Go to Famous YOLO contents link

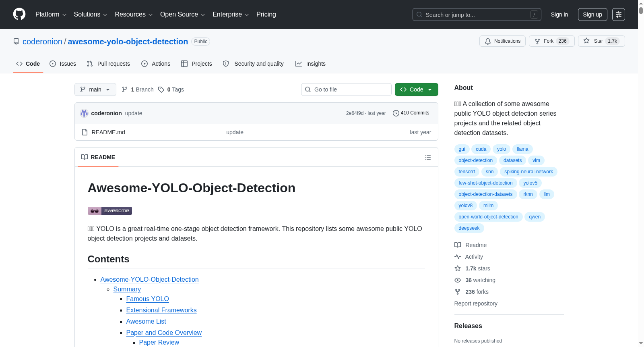coord(148,299)
